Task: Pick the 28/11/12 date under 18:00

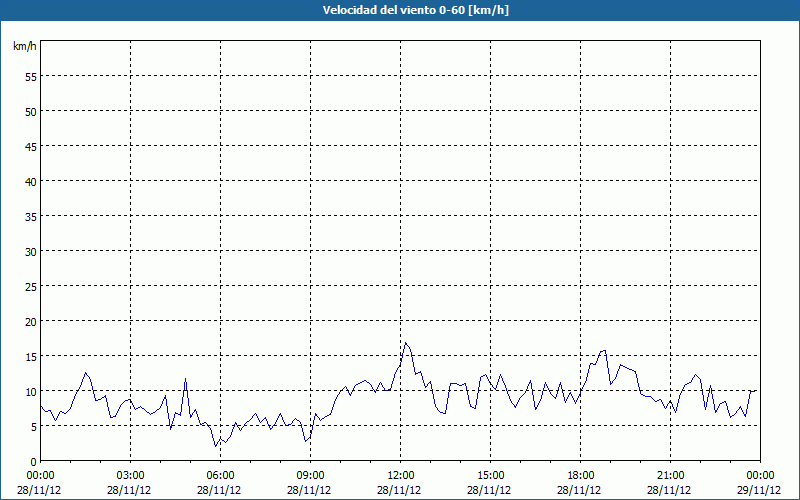Action: pyautogui.click(x=579, y=490)
